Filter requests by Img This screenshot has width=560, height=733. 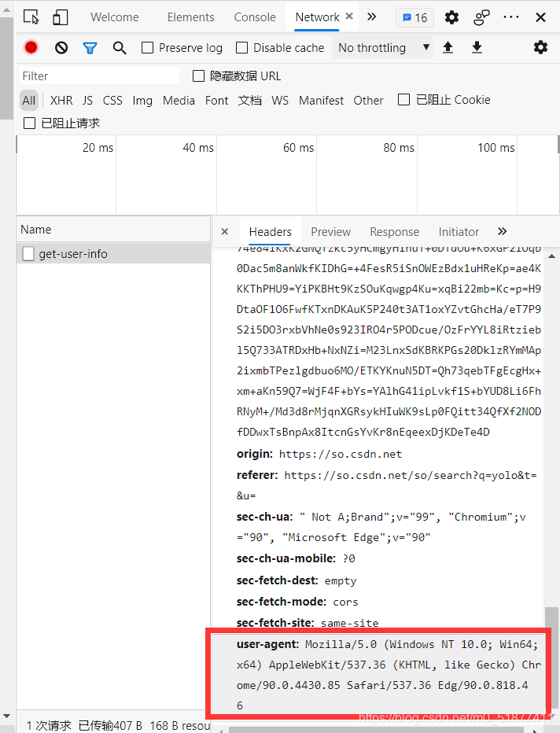[142, 101]
